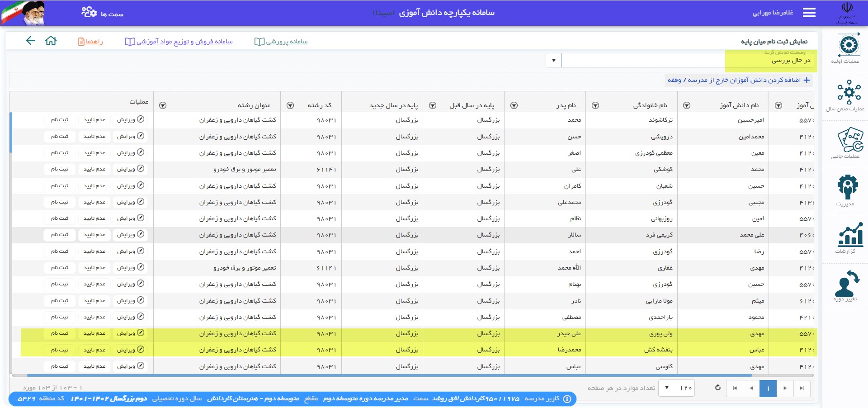This screenshot has width=868, height=408.
Task: Open سامانه پرورشی link
Action: coord(281,42)
